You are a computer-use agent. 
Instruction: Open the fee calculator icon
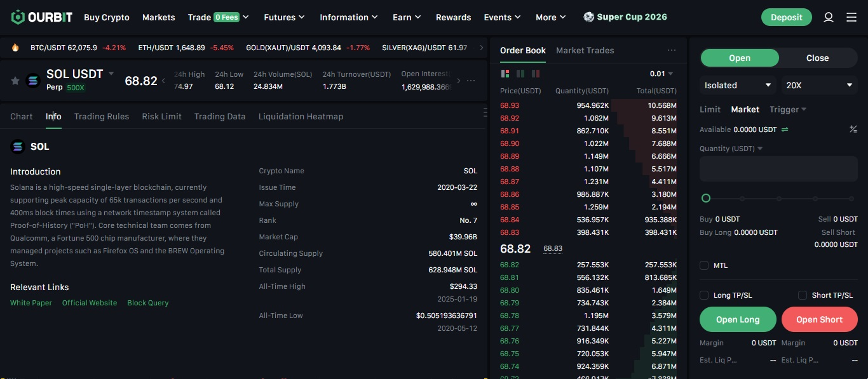tap(853, 130)
